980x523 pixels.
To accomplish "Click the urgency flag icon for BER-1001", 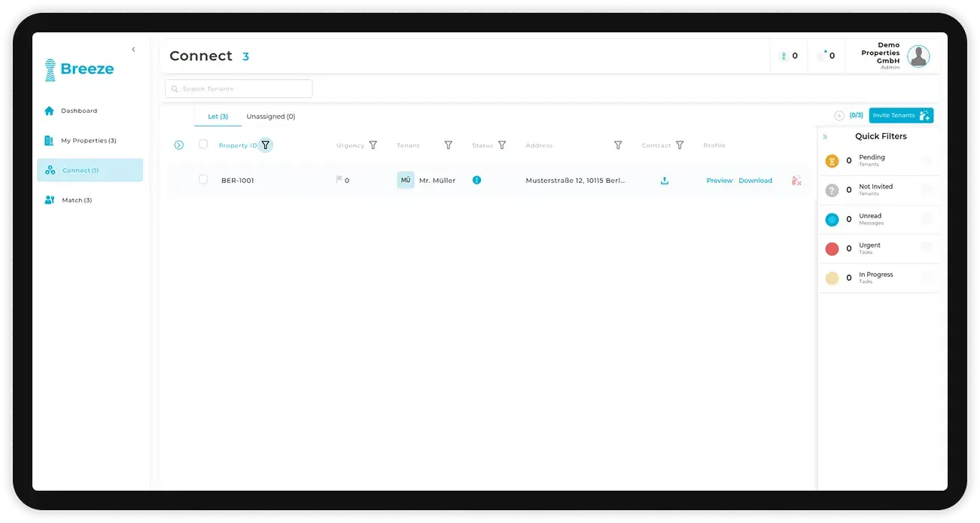I will tap(339, 180).
